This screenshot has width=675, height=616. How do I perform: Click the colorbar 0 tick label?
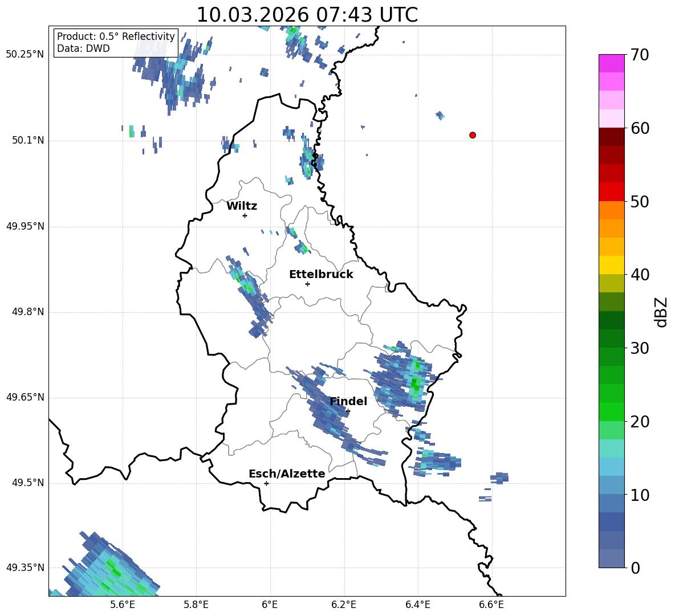(x=635, y=568)
